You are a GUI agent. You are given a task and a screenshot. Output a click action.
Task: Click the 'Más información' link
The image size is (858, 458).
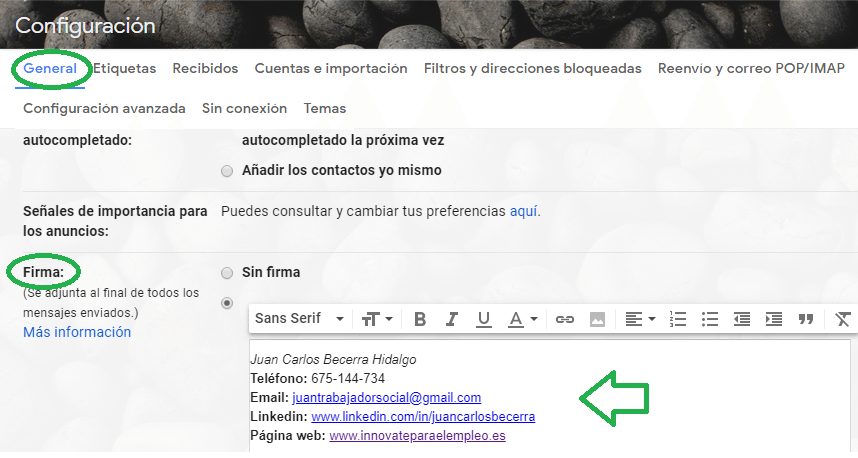point(77,332)
